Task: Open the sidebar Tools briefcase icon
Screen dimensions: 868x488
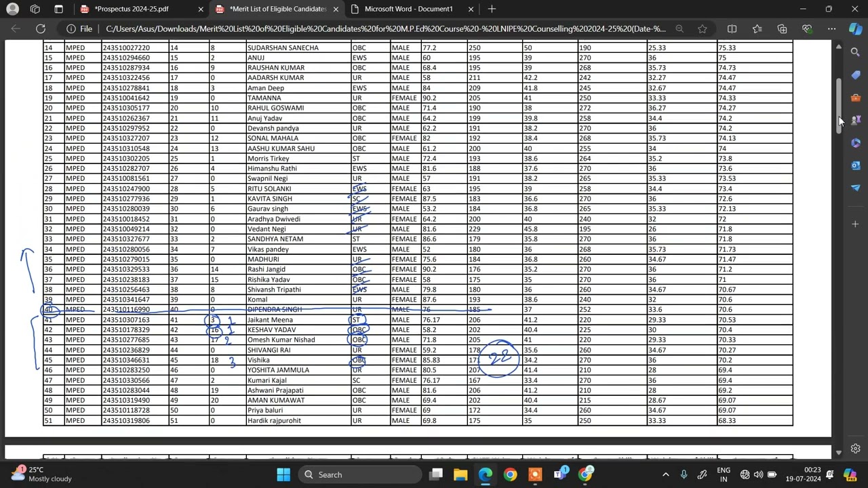Action: pyautogui.click(x=855, y=98)
